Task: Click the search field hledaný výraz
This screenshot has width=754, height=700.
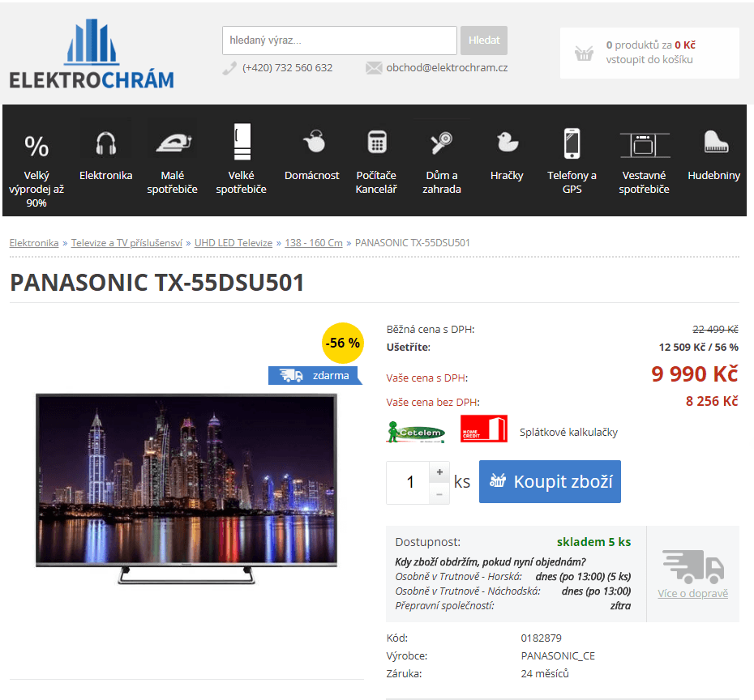Action: (x=340, y=41)
